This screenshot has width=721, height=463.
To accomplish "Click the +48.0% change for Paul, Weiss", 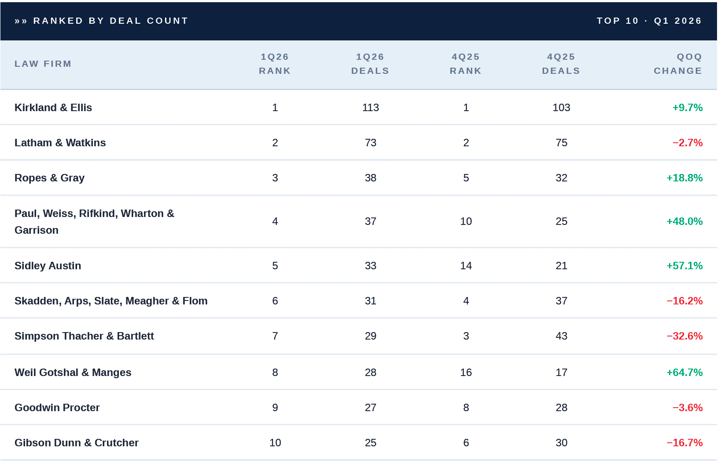I will click(x=685, y=222).
